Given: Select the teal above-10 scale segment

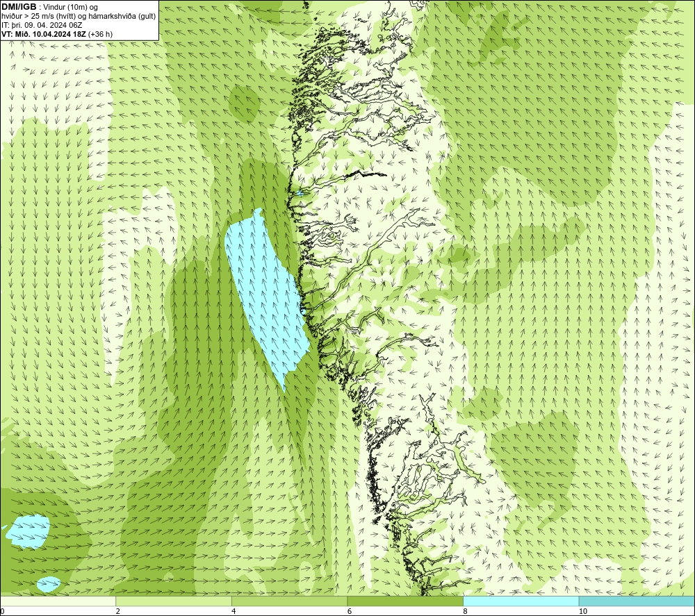Looking at the screenshot, I should point(637,601).
